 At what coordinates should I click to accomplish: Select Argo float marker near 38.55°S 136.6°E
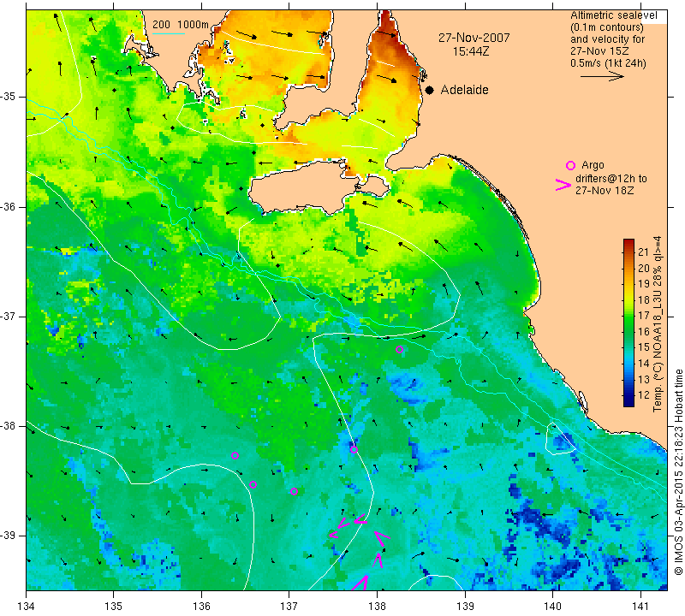[253, 484]
